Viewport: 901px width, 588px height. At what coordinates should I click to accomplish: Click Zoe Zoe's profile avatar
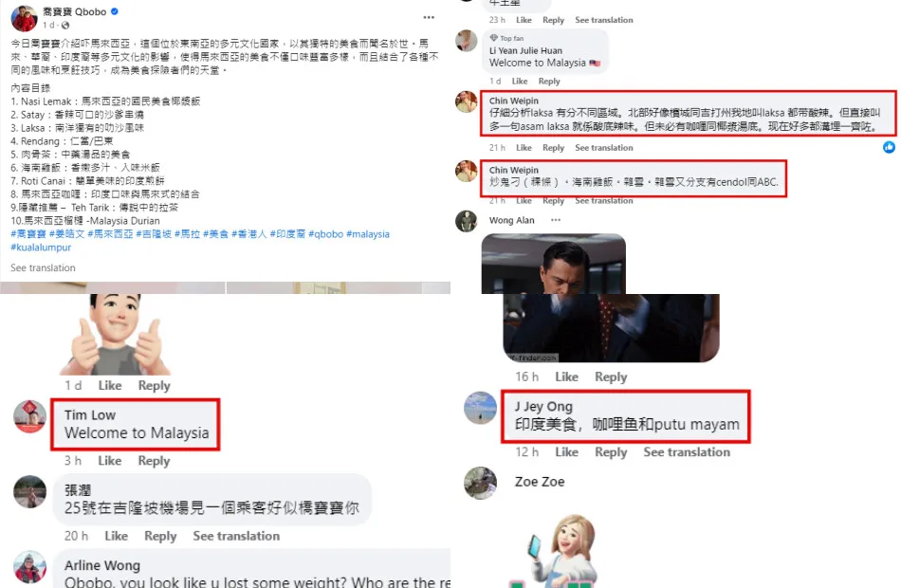(x=481, y=483)
